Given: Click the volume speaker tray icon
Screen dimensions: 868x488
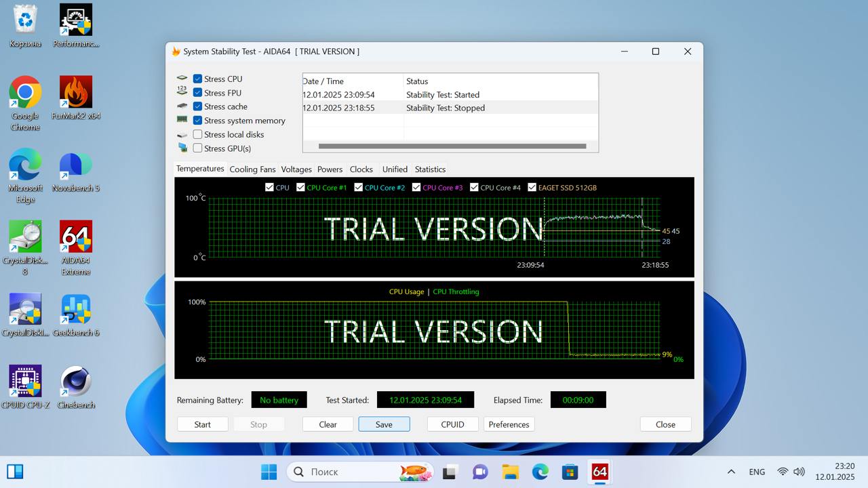Looking at the screenshot, I should point(799,472).
